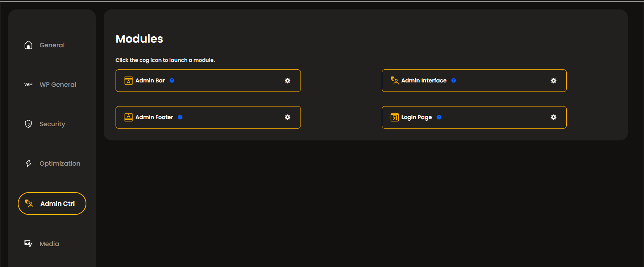This screenshot has width=644, height=267.
Task: Click the Security shield icon
Action: click(28, 124)
